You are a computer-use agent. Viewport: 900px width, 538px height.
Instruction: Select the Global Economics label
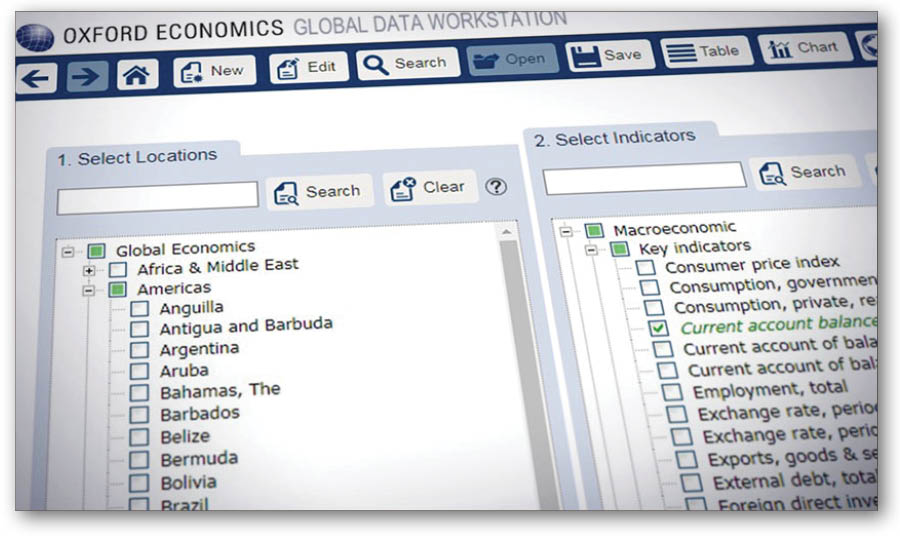185,249
